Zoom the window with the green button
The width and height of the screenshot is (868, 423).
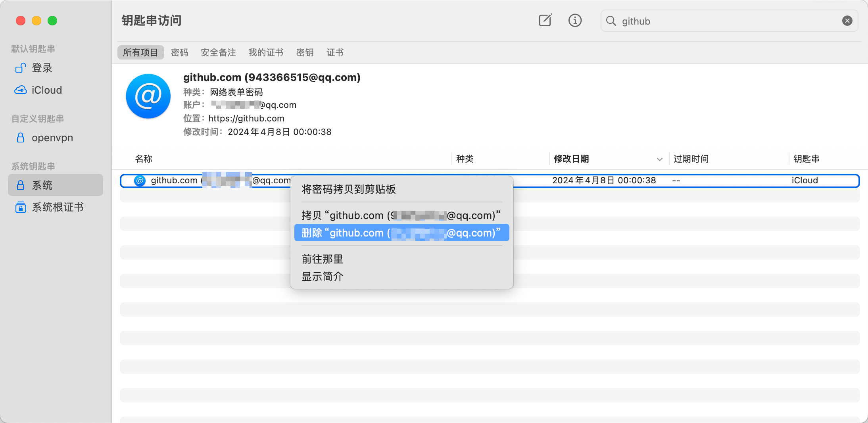pyautogui.click(x=52, y=21)
